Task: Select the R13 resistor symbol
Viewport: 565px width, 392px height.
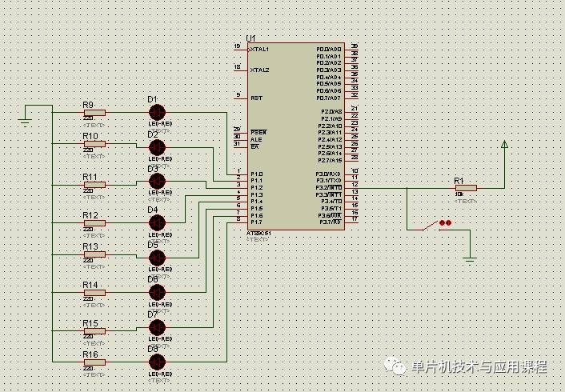Action: click(94, 256)
